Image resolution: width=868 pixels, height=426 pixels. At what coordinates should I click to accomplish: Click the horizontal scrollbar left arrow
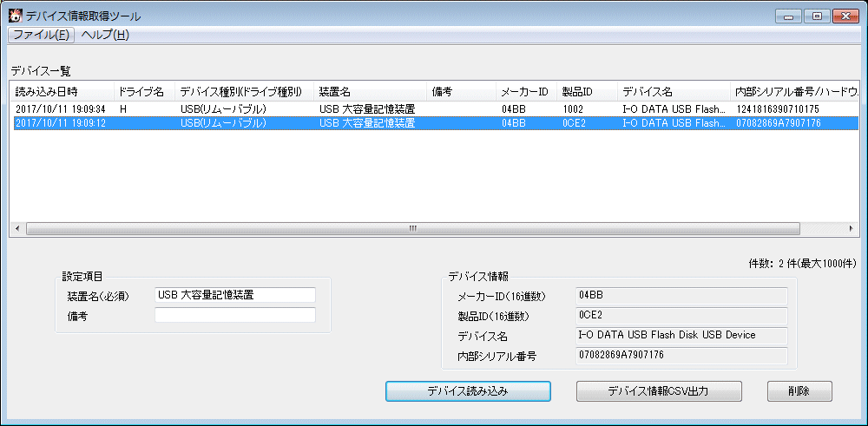tap(17, 228)
